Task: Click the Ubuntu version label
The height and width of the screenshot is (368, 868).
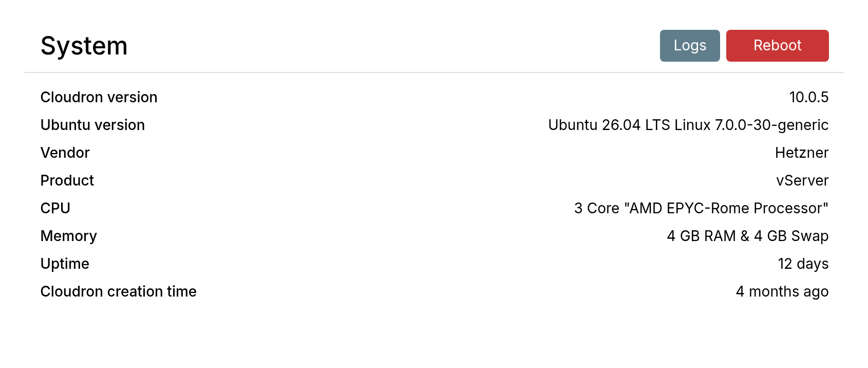Action: (x=92, y=125)
